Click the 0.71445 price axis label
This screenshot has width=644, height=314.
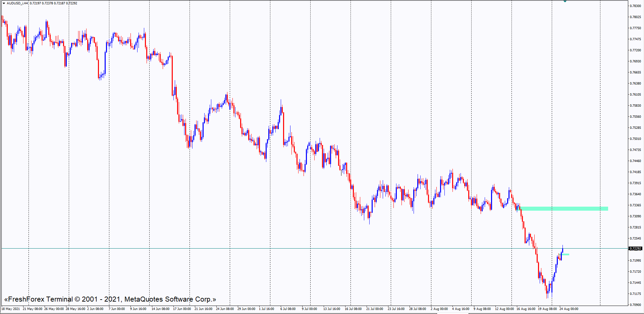coord(636,283)
